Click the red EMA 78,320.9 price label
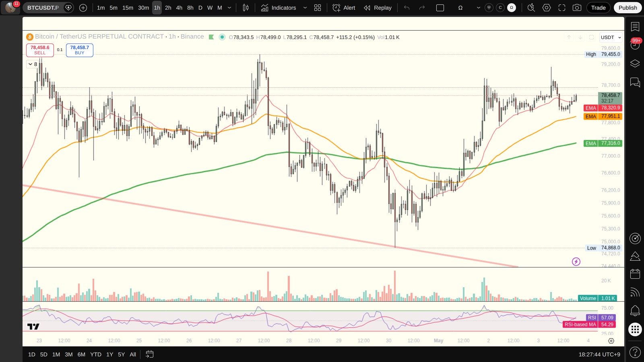Screen dimensions: 644x362 click(x=603, y=108)
